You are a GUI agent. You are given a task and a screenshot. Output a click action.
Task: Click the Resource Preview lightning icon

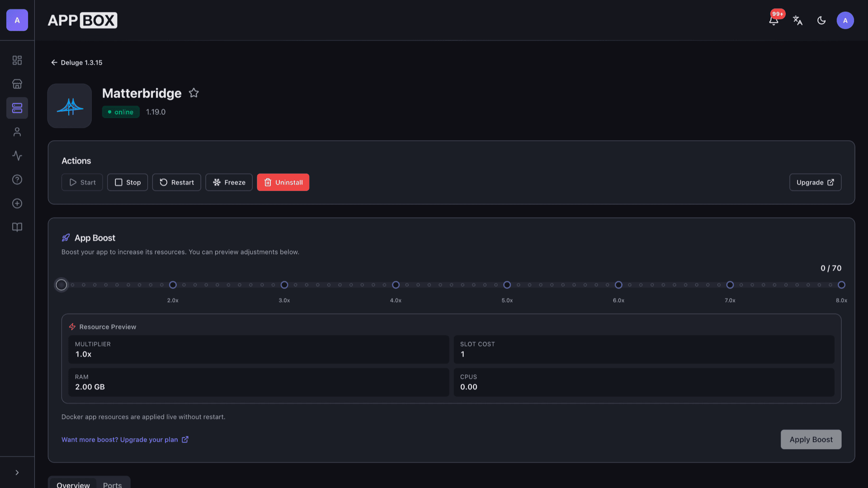72,327
